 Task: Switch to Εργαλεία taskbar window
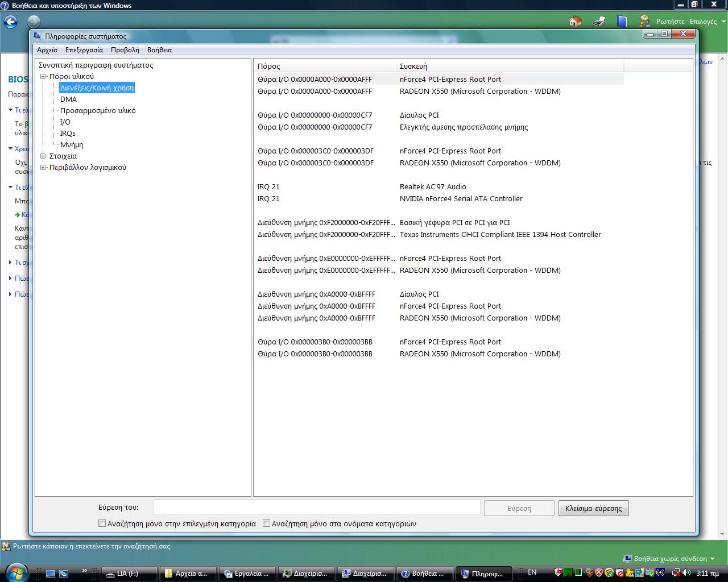(248, 573)
